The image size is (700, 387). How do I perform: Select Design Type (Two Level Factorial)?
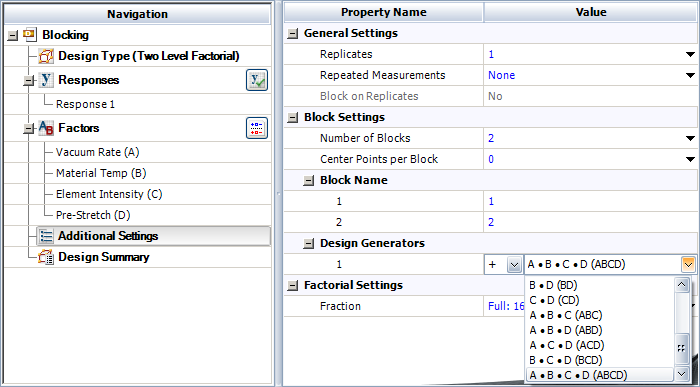(149, 56)
